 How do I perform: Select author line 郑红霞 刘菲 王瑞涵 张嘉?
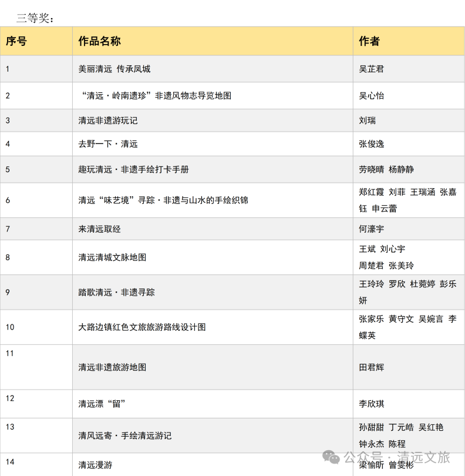(407, 192)
